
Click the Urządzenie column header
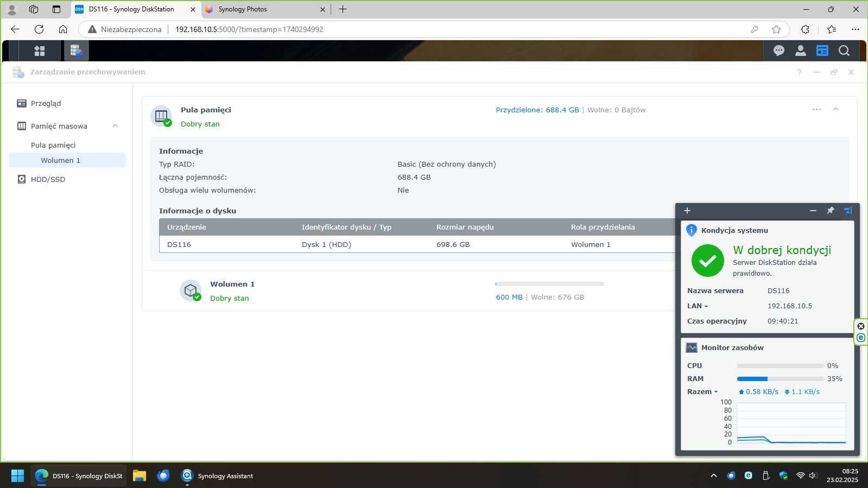click(187, 227)
